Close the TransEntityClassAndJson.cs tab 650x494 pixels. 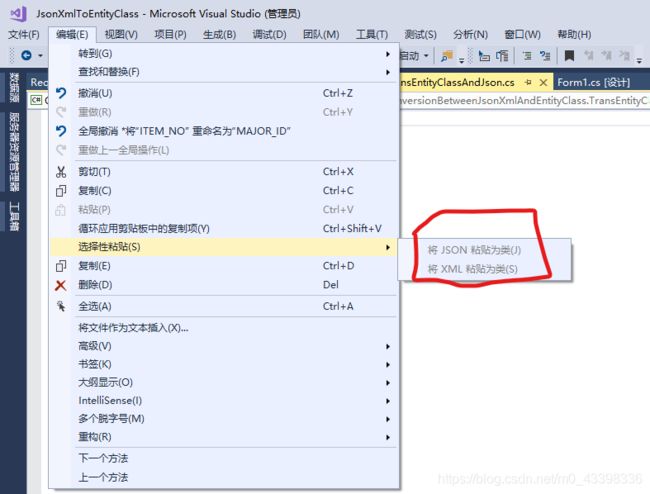click(543, 82)
